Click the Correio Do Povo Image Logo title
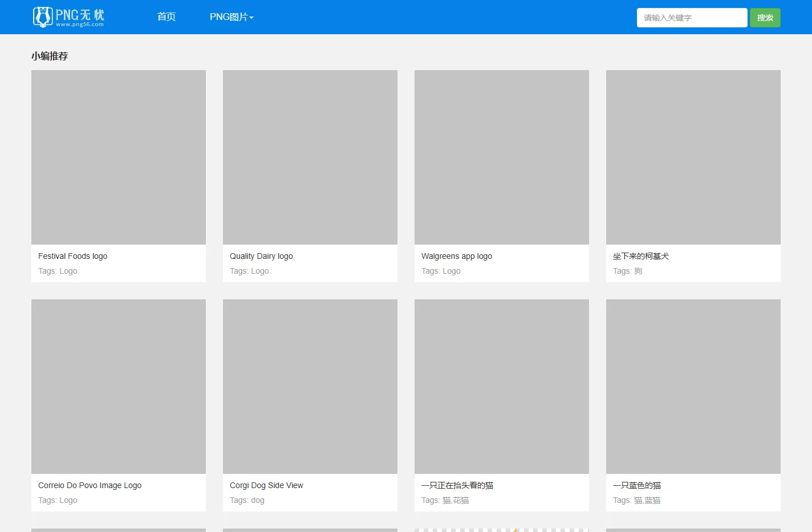The image size is (812, 532). point(90,485)
